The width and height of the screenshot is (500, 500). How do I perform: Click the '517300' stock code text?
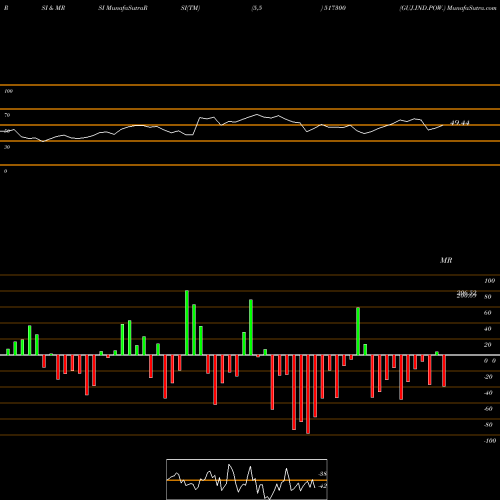[x=334, y=8]
